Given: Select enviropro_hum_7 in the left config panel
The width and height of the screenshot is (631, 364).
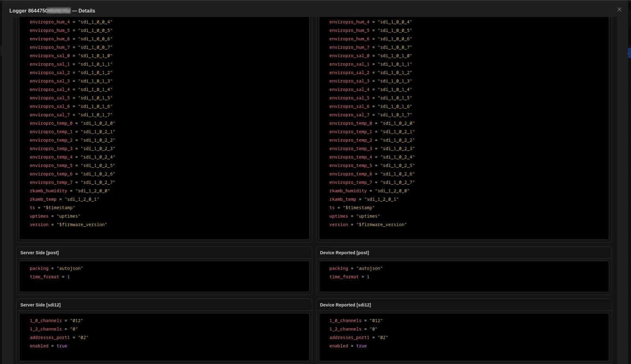Looking at the screenshot, I should click(x=71, y=47).
